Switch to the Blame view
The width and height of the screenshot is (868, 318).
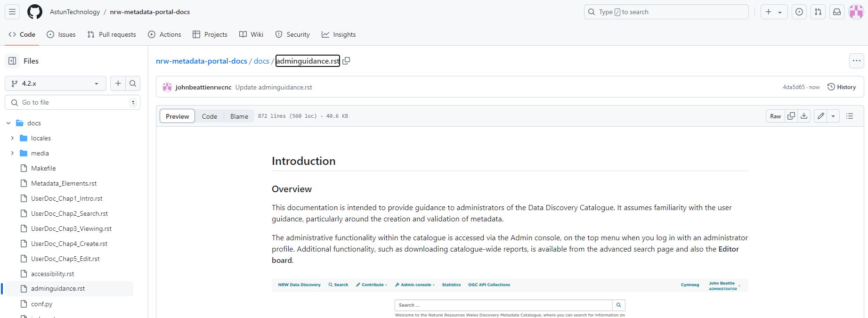(239, 116)
